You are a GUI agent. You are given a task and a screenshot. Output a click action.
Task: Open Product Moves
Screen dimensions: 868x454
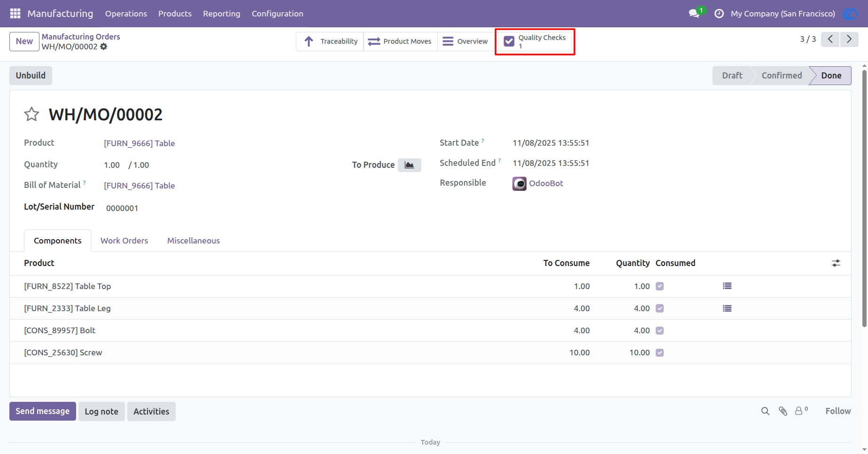pyautogui.click(x=400, y=41)
